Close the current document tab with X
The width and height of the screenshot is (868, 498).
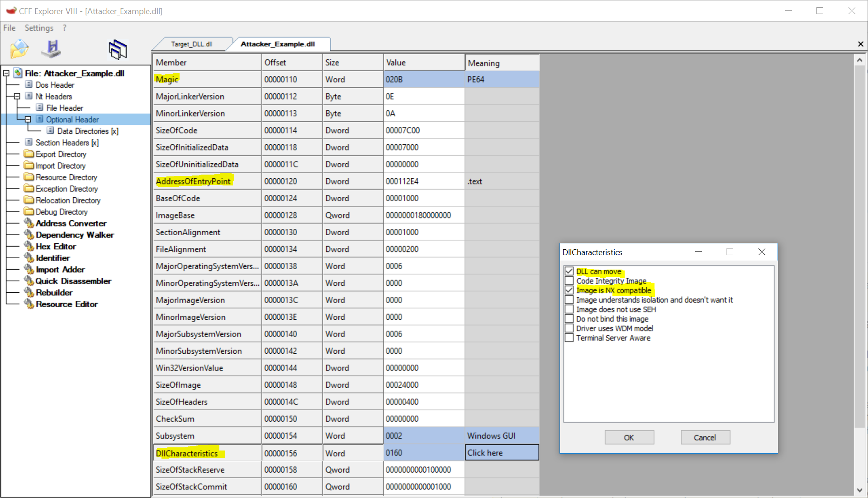click(860, 44)
